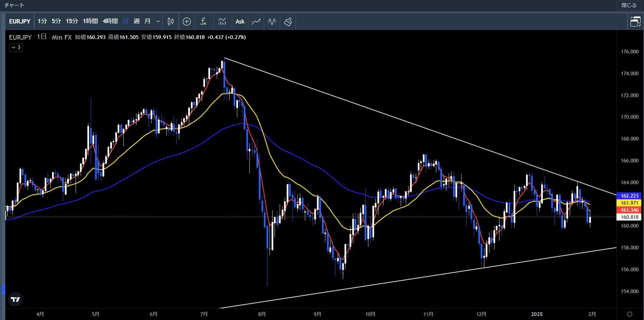The height and width of the screenshot is (320, 644).
Task: Click the 176.000 price axis label
Action: click(630, 52)
